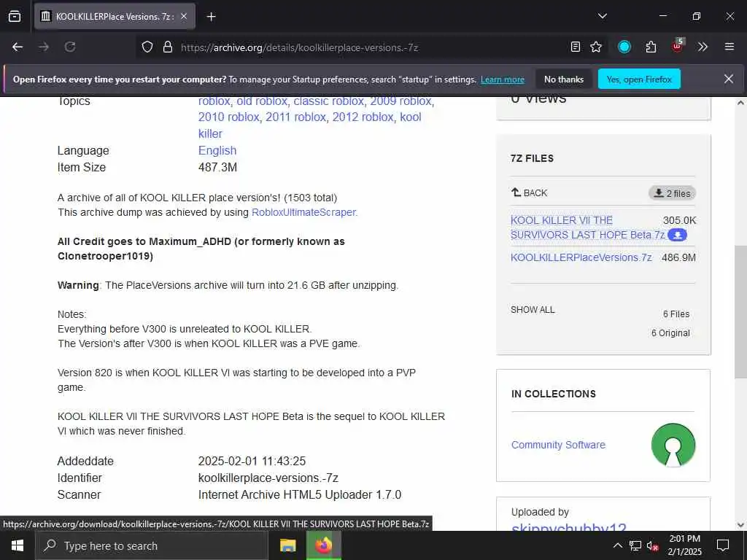Open the RobloxUltimateScraper link
The height and width of the screenshot is (560, 747).
click(x=303, y=212)
